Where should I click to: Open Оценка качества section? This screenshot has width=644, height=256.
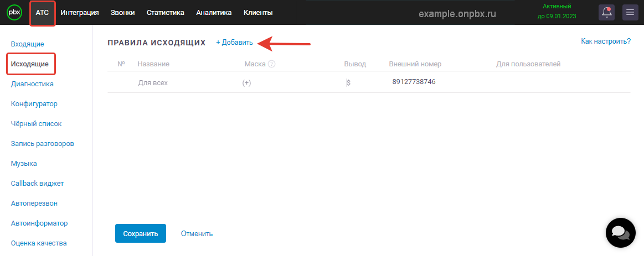[39, 243]
